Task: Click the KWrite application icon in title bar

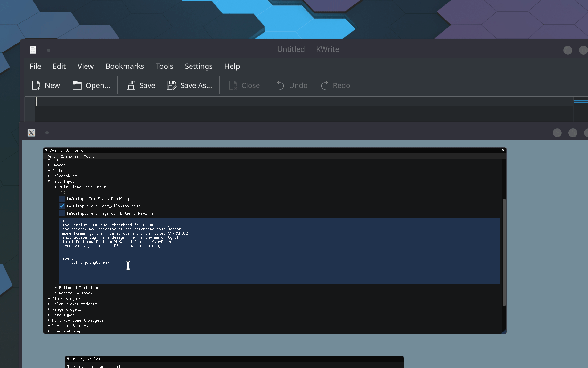Action: [33, 50]
